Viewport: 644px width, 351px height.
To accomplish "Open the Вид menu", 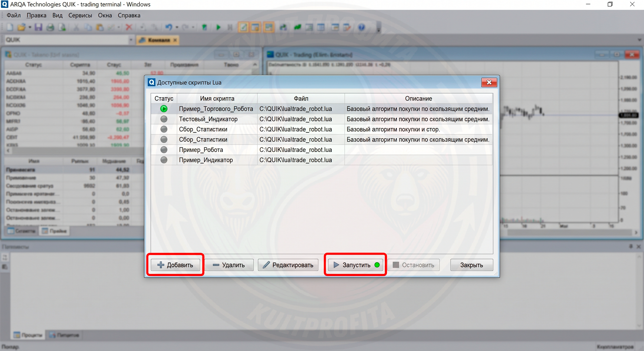I will pyautogui.click(x=57, y=15).
